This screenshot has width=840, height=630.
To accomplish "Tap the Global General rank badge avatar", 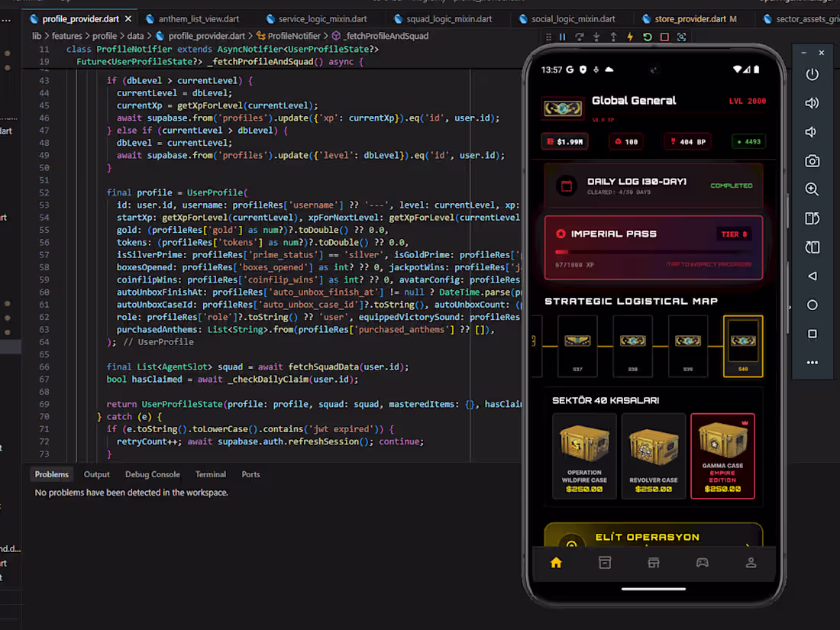I will [563, 108].
